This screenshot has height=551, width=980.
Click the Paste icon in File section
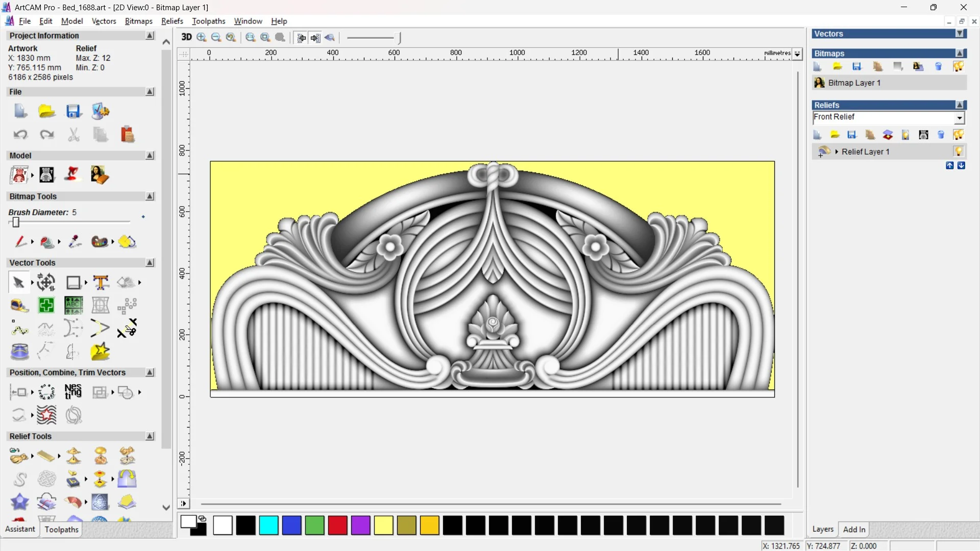(x=127, y=135)
